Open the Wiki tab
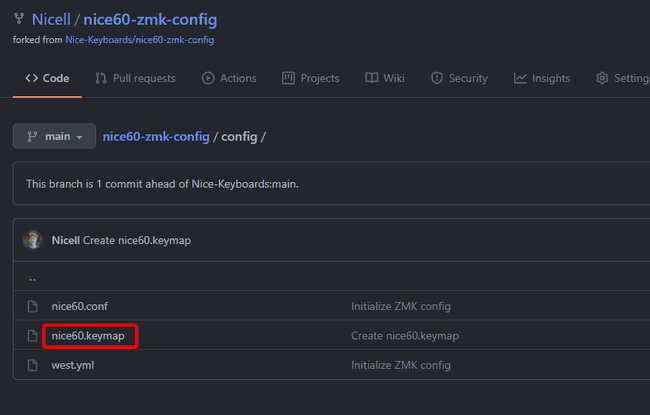The width and height of the screenshot is (650, 415). (x=385, y=78)
